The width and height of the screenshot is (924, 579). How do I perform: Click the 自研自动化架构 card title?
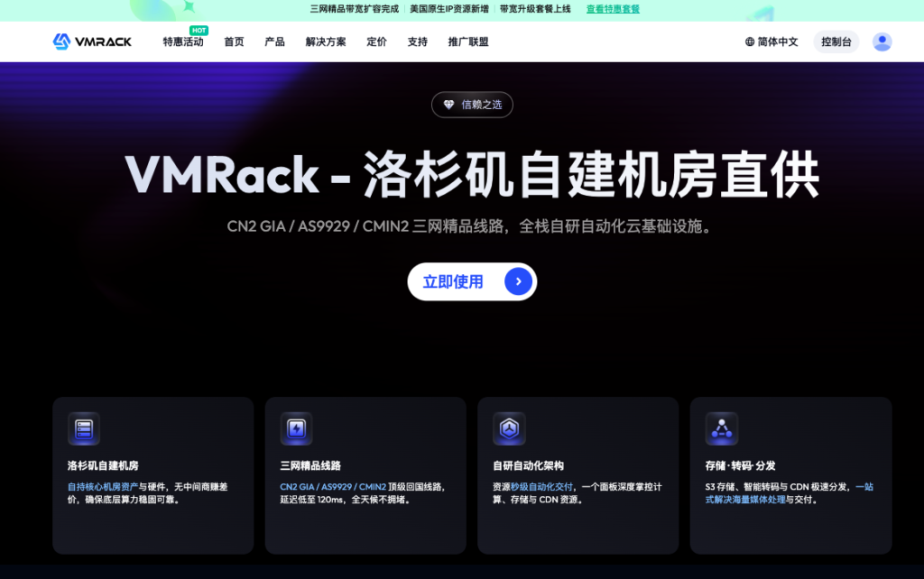(x=529, y=465)
